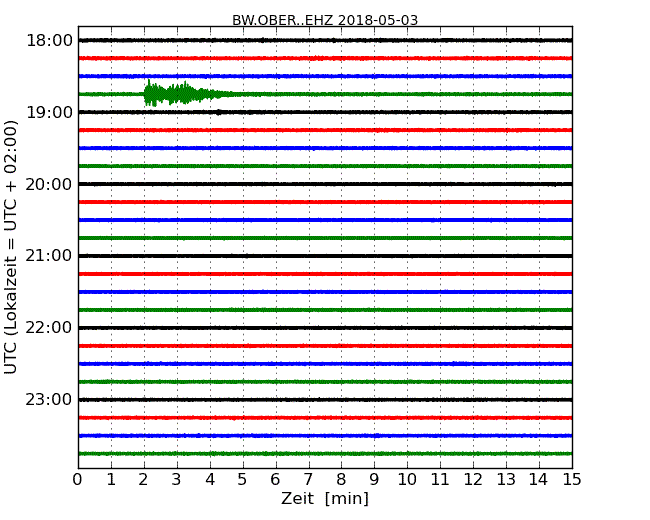Click the x-axis tick label 4
Image resolution: width=650 pixels, height=520 pixels.
pyautogui.click(x=210, y=480)
